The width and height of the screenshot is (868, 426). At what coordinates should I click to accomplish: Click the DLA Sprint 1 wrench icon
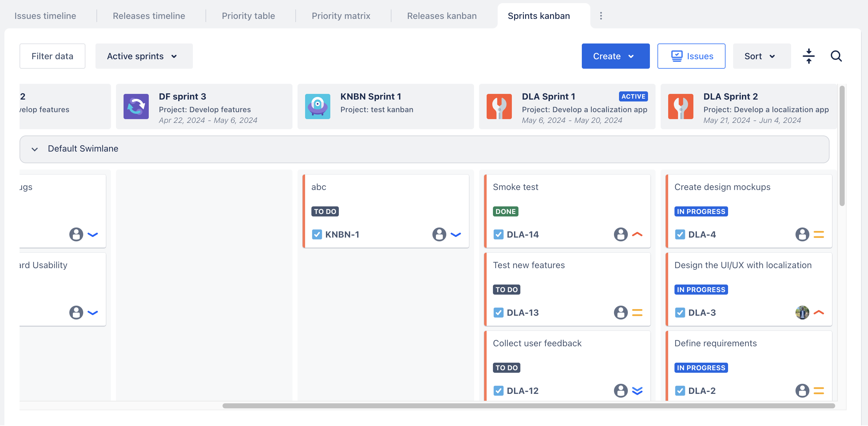499,106
